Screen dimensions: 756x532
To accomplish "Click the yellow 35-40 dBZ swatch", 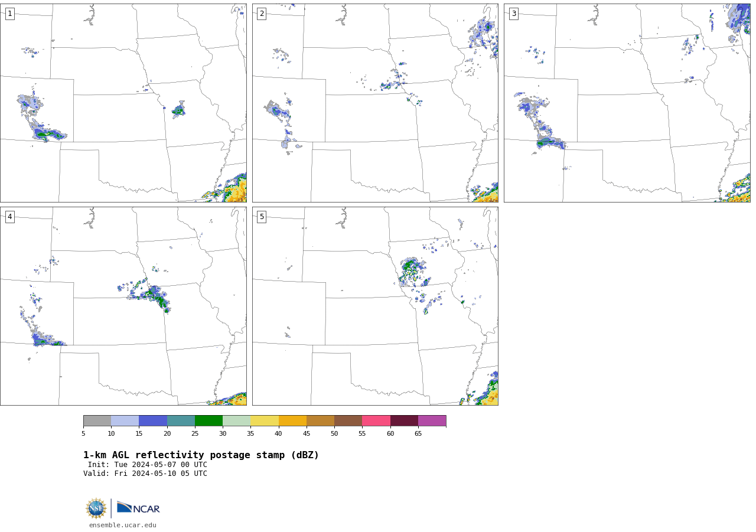I will point(265,421).
